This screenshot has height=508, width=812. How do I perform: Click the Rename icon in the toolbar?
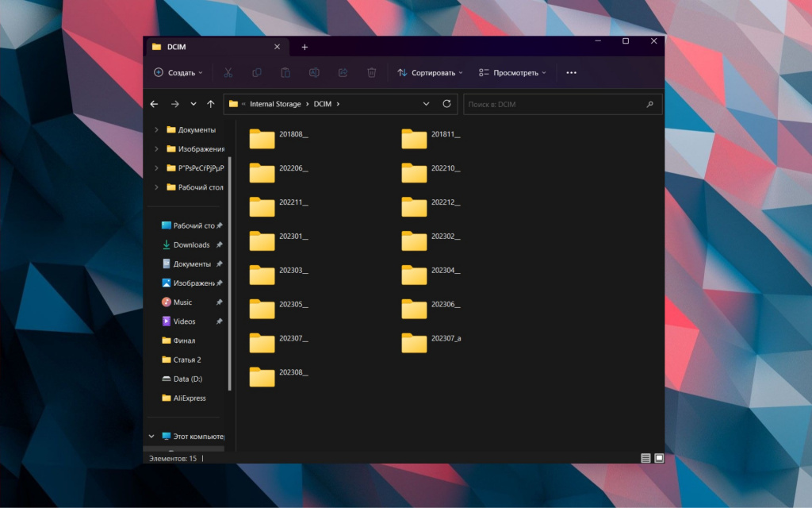(314, 72)
